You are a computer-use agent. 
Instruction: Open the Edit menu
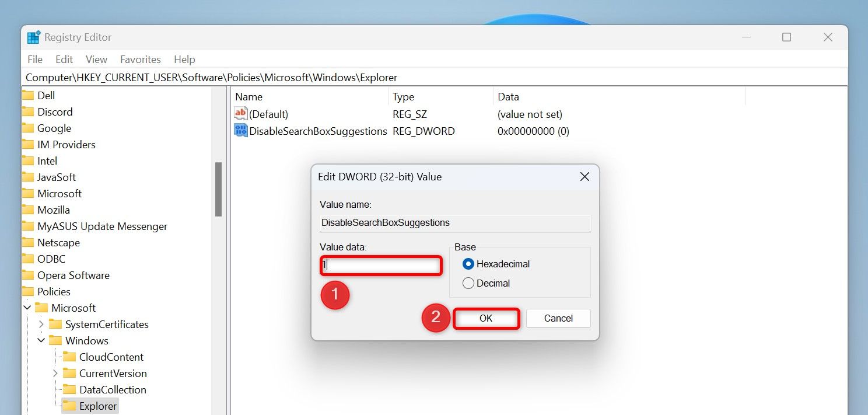click(64, 59)
